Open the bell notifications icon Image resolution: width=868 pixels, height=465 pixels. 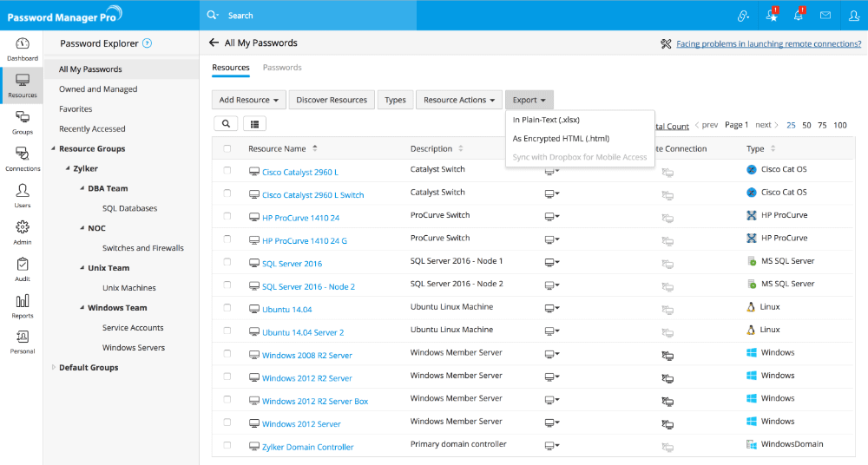(x=799, y=16)
